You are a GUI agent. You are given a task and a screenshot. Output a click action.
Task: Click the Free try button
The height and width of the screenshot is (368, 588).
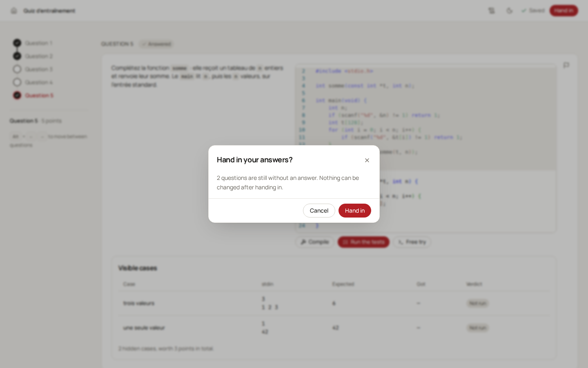(x=412, y=242)
